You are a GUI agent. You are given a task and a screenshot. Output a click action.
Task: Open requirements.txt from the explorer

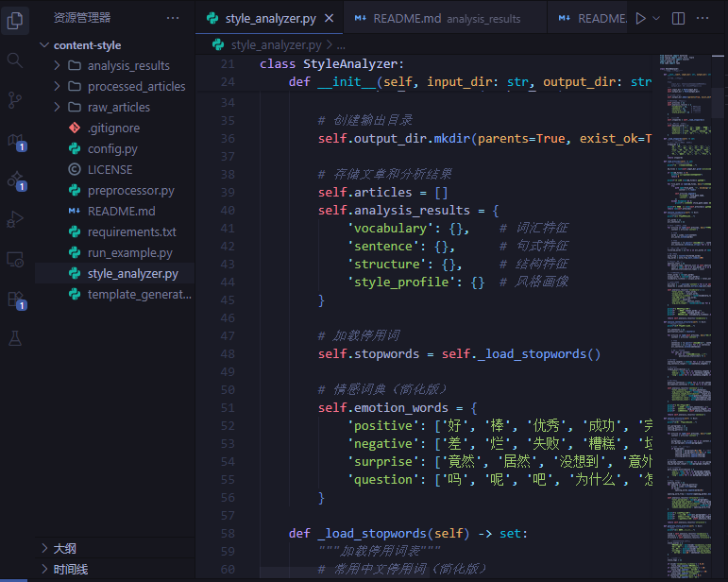click(131, 231)
